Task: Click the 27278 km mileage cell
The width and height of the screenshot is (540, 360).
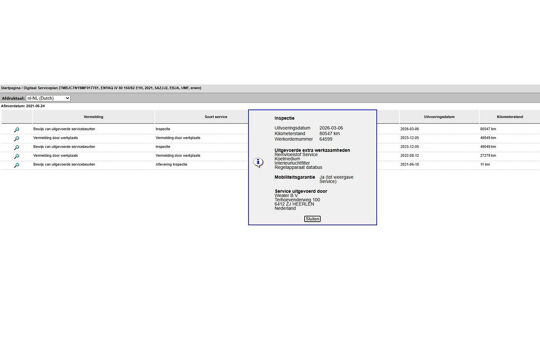Action: (488, 156)
